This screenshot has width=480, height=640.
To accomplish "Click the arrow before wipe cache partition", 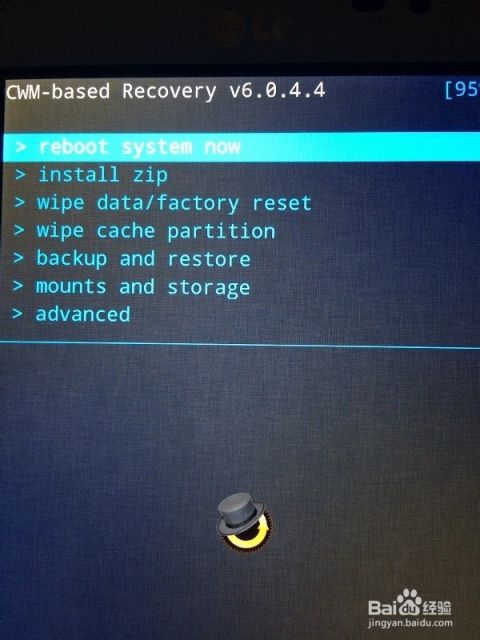I will click(19, 230).
